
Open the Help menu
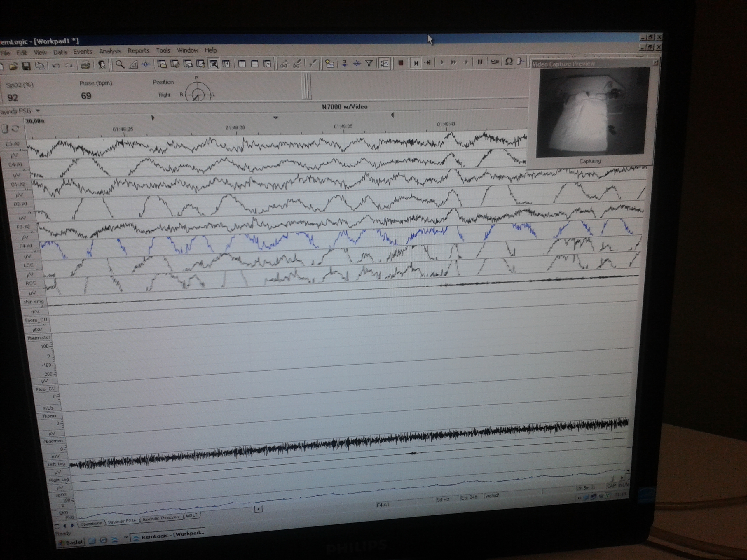pyautogui.click(x=211, y=50)
